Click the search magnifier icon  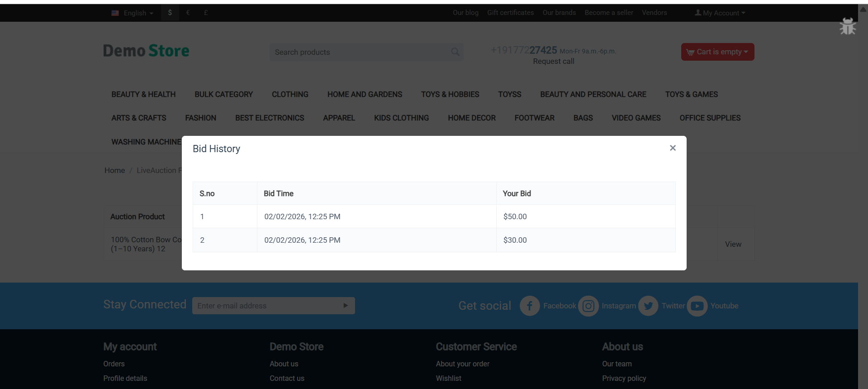(455, 52)
